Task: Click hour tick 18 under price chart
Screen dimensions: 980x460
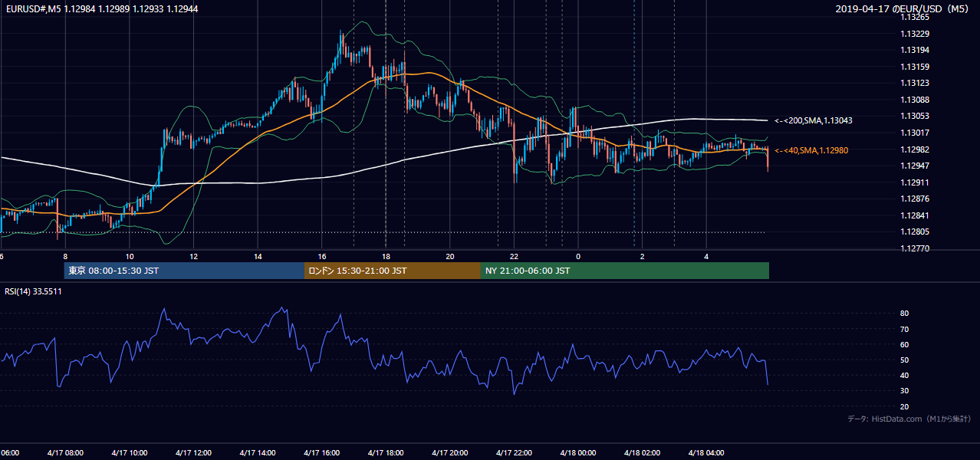Action: tap(386, 256)
